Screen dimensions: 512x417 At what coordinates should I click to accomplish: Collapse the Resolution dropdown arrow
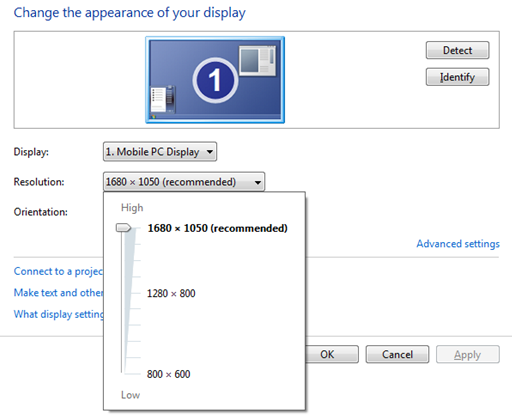258,182
